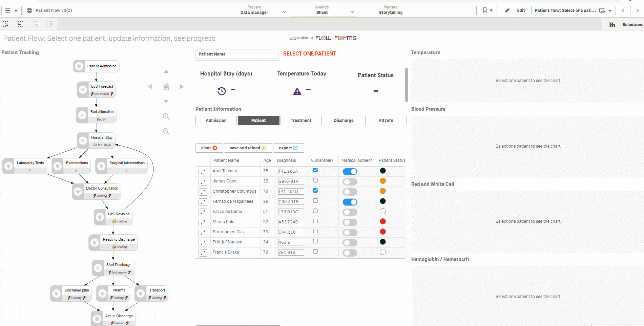Click the export button
644x326 pixels.
288,148
